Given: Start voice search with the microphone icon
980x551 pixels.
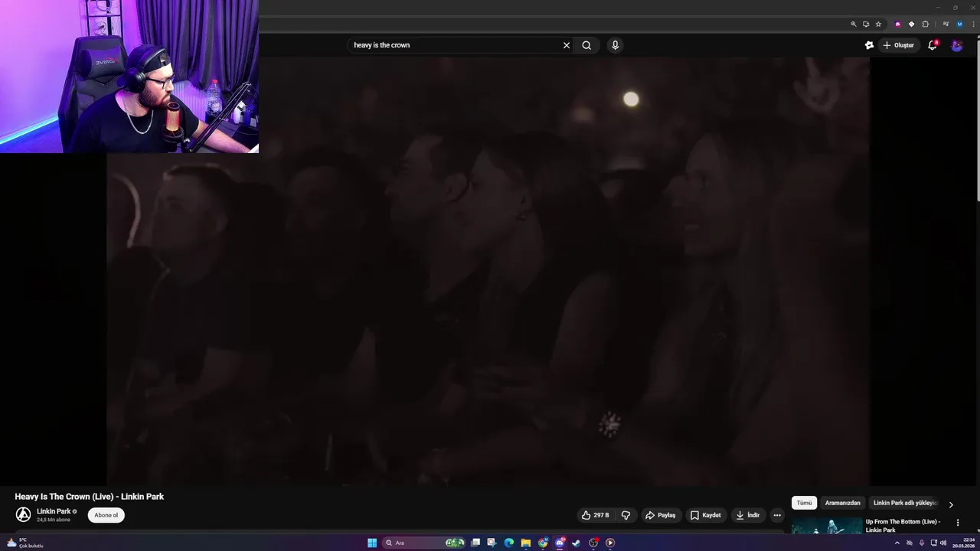Looking at the screenshot, I should [615, 45].
